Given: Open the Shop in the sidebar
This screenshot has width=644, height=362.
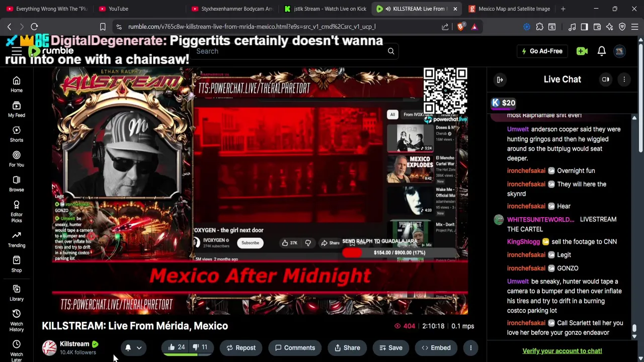Looking at the screenshot, I should (17, 264).
